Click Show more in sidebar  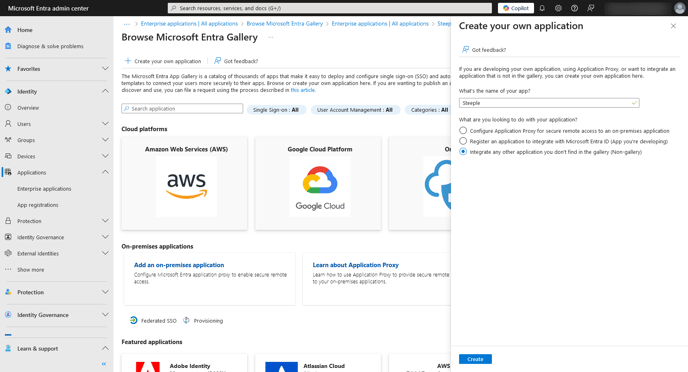coord(31,270)
